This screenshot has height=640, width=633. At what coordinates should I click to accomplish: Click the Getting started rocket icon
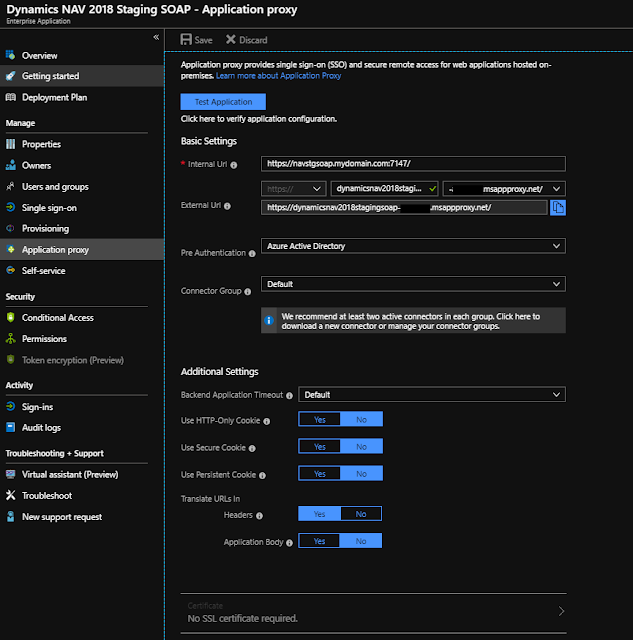tap(11, 76)
